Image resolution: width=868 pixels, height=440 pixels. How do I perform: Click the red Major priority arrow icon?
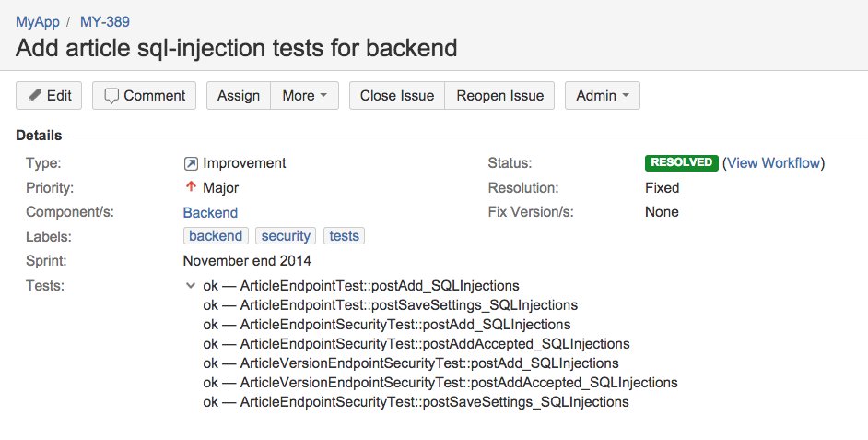click(x=191, y=187)
